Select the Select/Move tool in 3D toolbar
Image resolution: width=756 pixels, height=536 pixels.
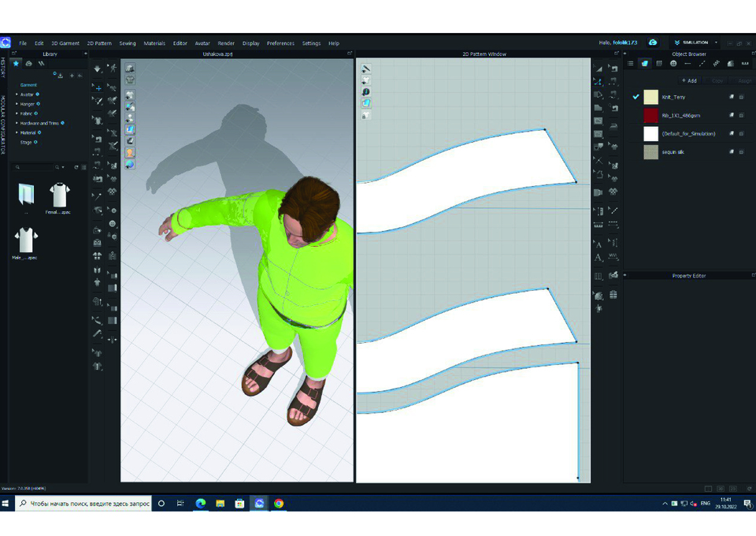[98, 89]
